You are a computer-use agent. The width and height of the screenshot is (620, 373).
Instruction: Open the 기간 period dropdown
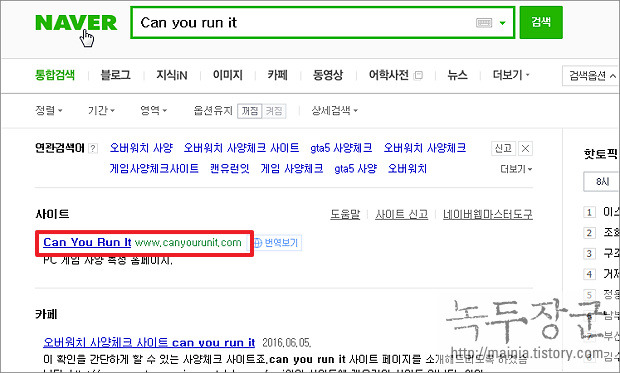(x=101, y=110)
